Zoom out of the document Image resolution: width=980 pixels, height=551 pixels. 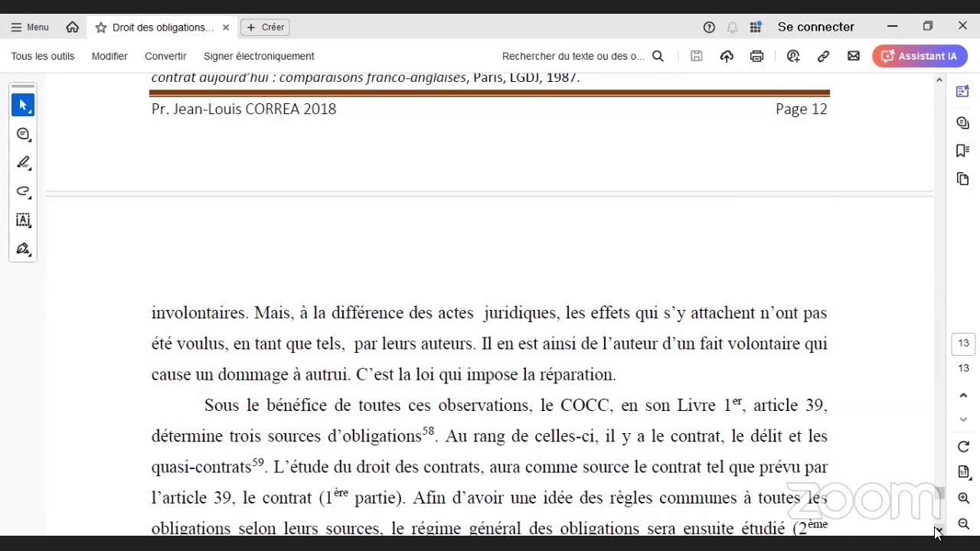pyautogui.click(x=963, y=524)
